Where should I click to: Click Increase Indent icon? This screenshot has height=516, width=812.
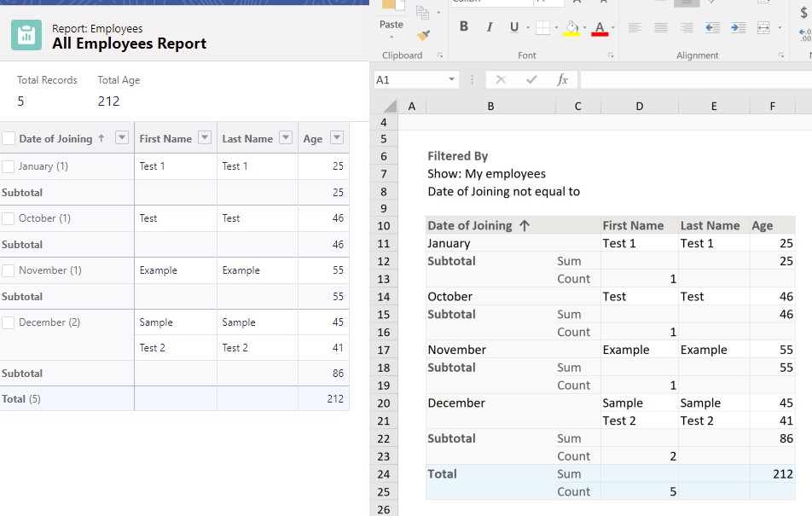(x=739, y=27)
